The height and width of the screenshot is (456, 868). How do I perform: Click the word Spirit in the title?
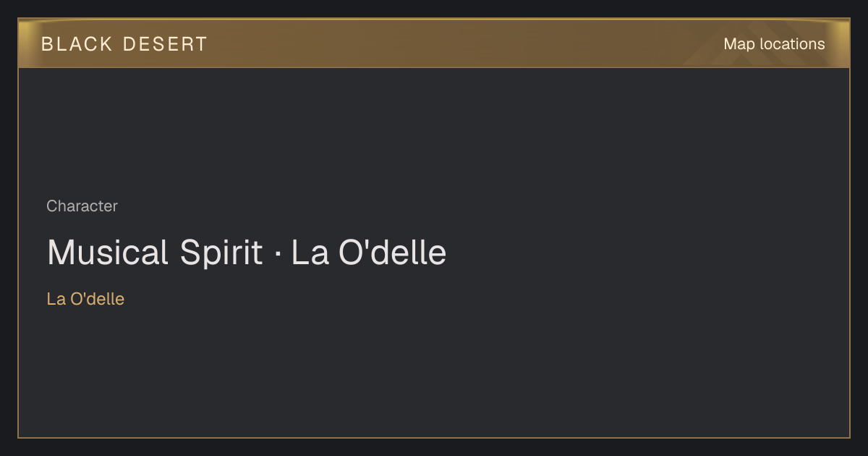[221, 253]
